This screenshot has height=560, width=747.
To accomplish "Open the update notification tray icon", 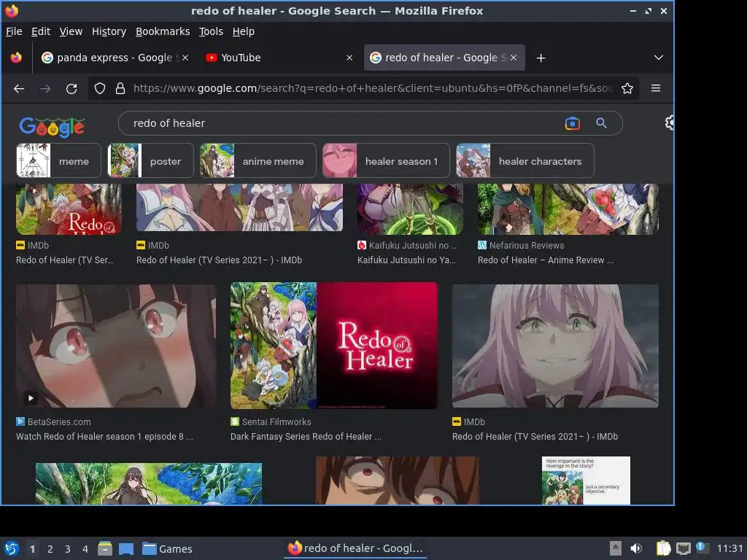I will [702, 548].
